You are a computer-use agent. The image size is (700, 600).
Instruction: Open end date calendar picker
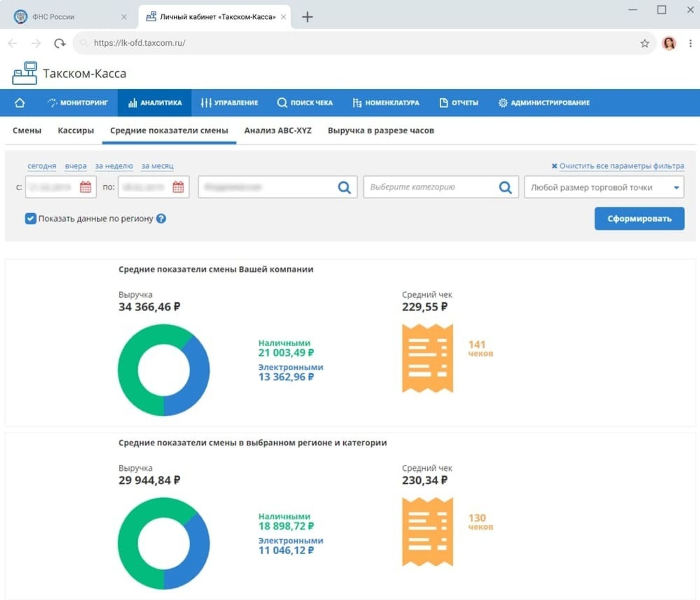pyautogui.click(x=178, y=187)
